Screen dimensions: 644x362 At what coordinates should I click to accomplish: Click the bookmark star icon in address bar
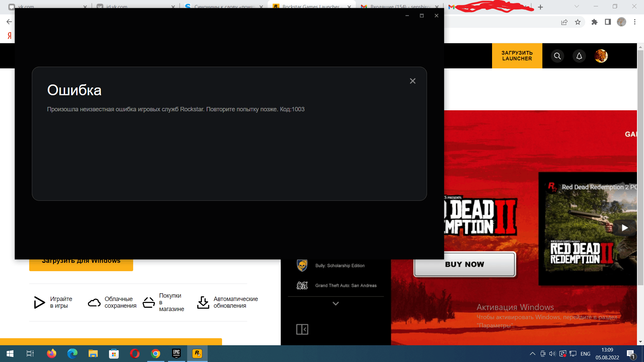coord(578,22)
